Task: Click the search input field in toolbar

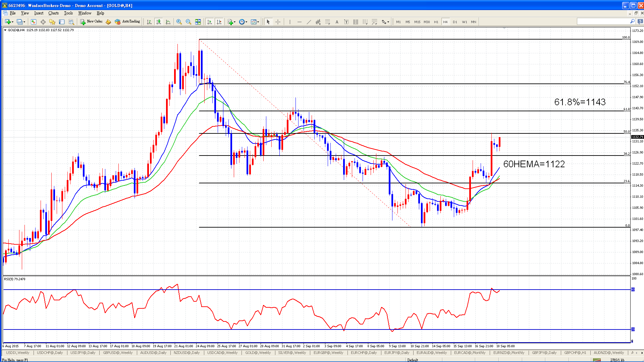Action: click(x=603, y=21)
